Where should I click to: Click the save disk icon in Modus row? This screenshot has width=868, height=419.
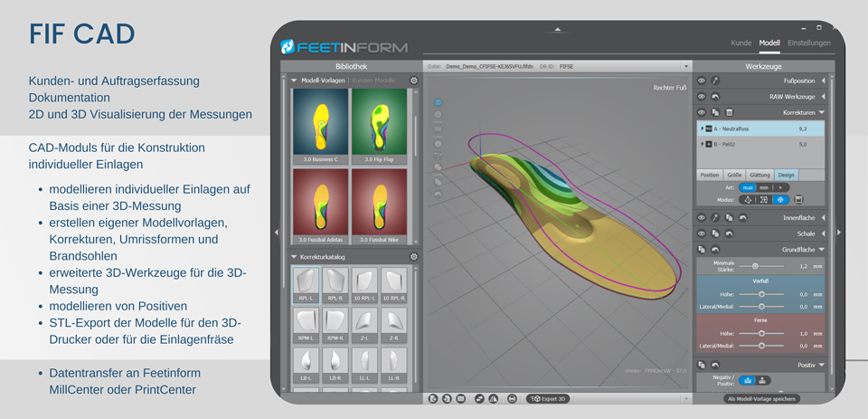click(798, 199)
